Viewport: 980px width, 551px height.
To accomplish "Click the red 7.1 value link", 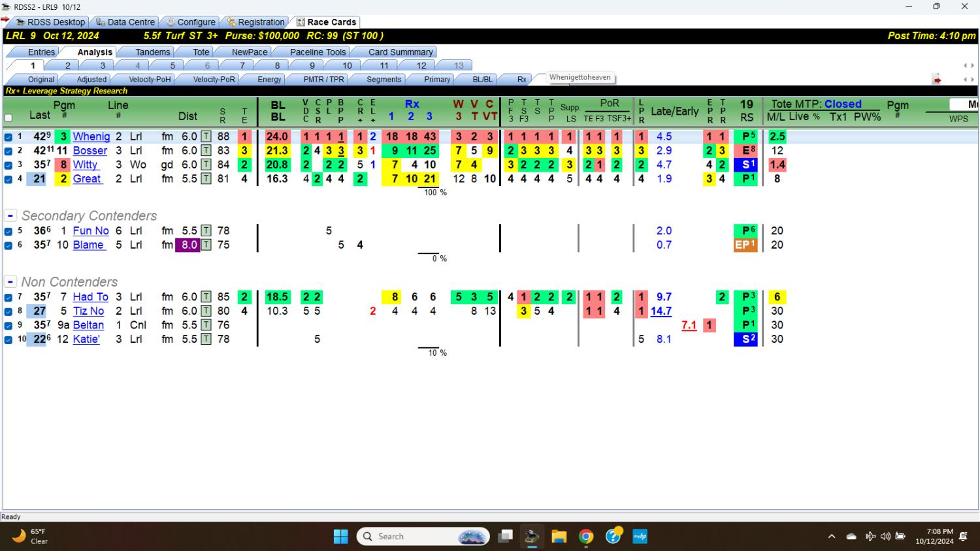I will point(689,325).
